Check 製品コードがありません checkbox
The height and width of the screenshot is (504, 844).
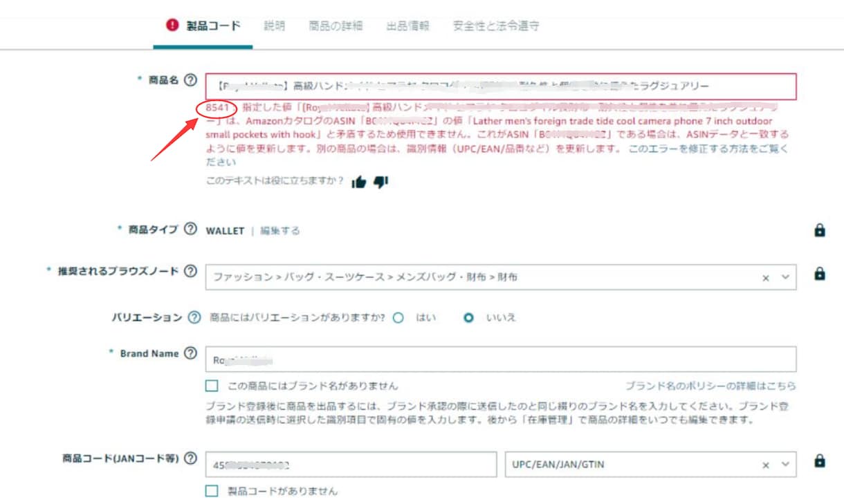[x=212, y=491]
